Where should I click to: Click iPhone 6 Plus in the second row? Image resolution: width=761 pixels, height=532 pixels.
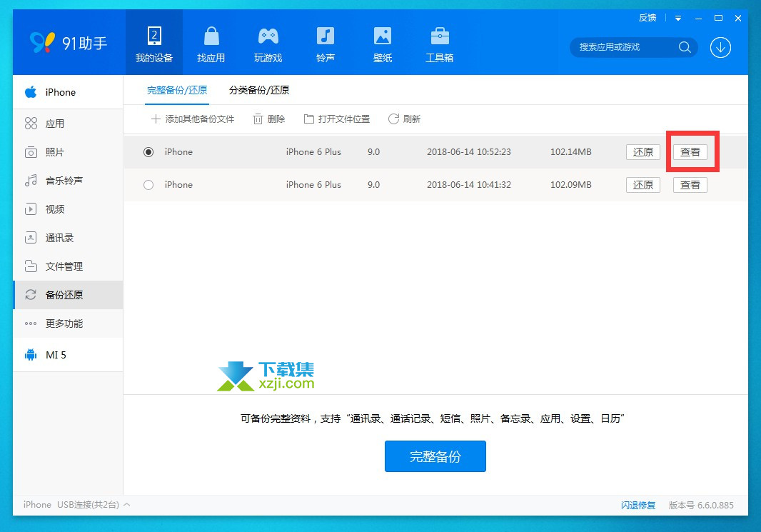(313, 185)
